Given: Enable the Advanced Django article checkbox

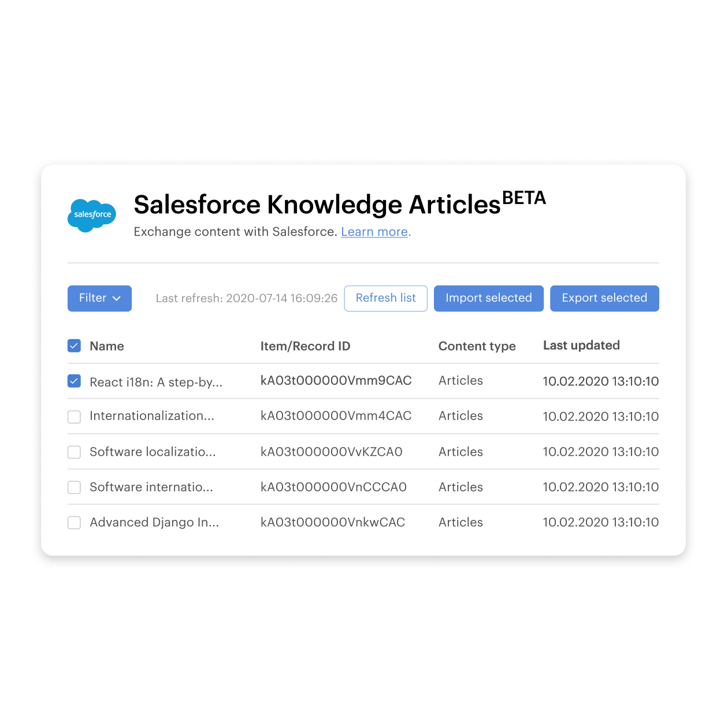Looking at the screenshot, I should coord(74,522).
